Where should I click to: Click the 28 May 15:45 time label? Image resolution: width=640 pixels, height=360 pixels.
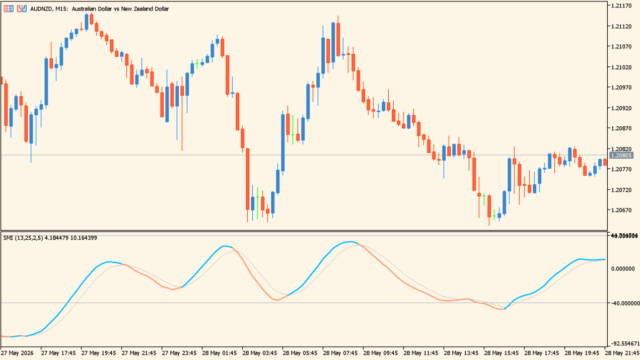pos(502,353)
